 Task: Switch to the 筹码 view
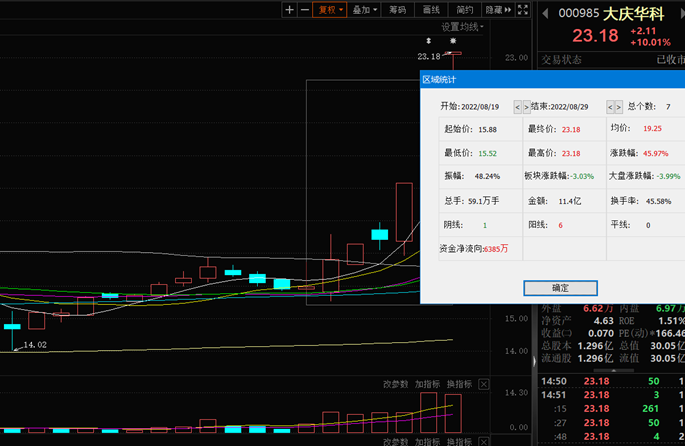point(397,10)
